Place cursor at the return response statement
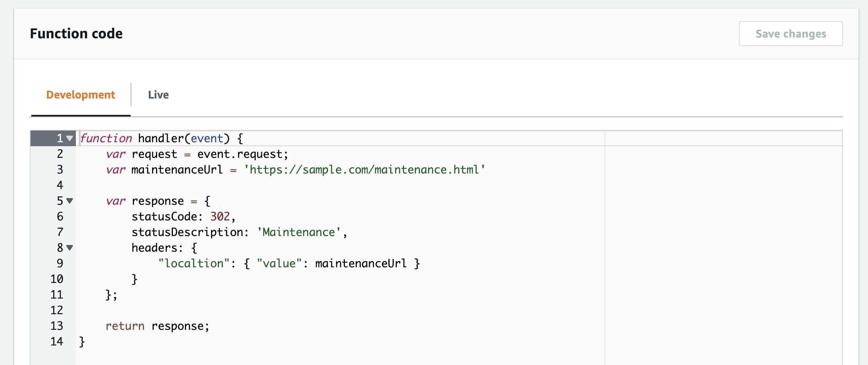This screenshot has height=365, width=868. tap(156, 326)
